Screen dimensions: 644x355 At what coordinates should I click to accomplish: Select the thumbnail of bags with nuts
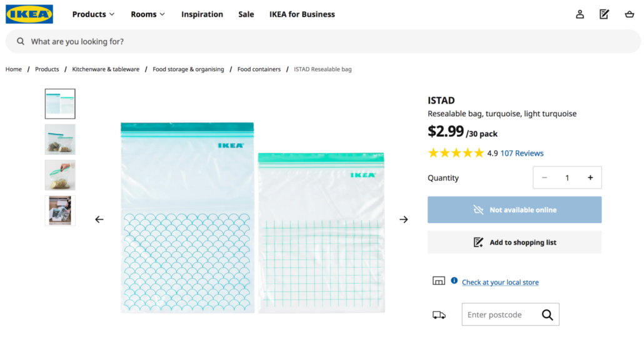tap(60, 139)
